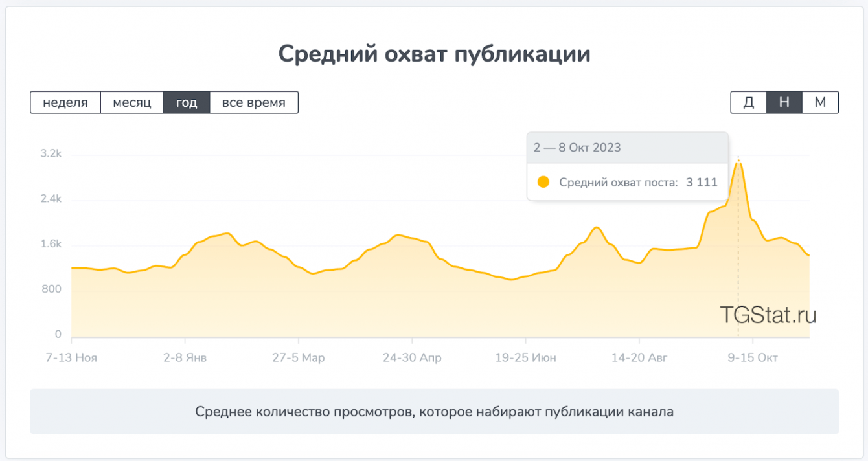
Task: Click the '27-5 Мар' x-axis label
Action: point(299,357)
